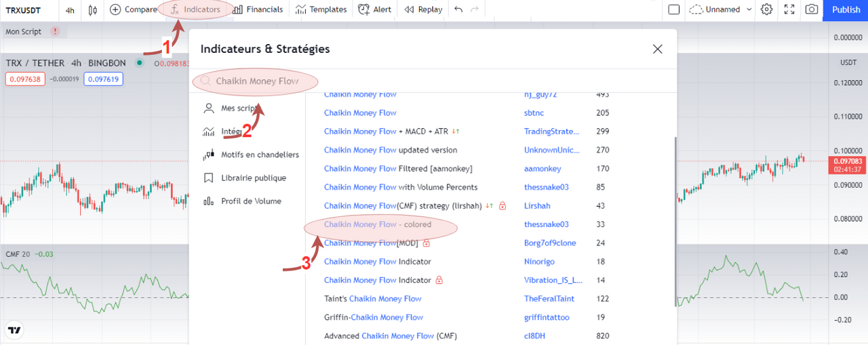
Task: Add Chaikin Money Flow Indicator by Ninorigo
Action: point(378,261)
